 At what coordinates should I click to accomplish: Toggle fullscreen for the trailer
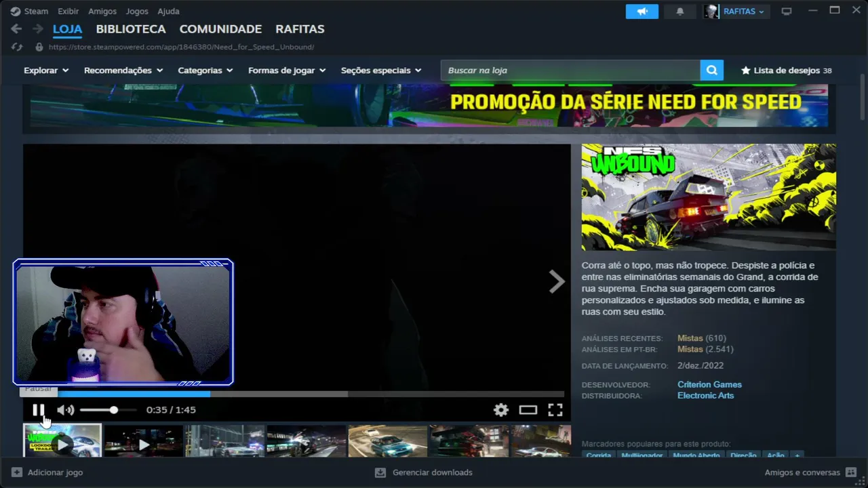point(555,409)
